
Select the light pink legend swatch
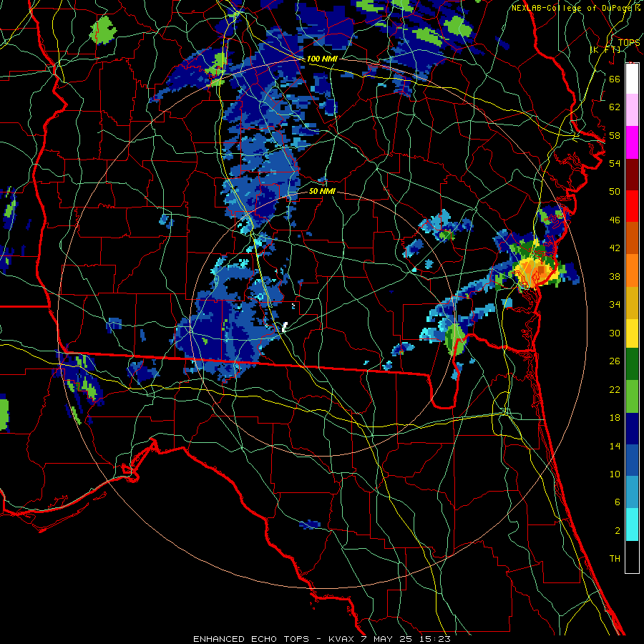coord(632,109)
